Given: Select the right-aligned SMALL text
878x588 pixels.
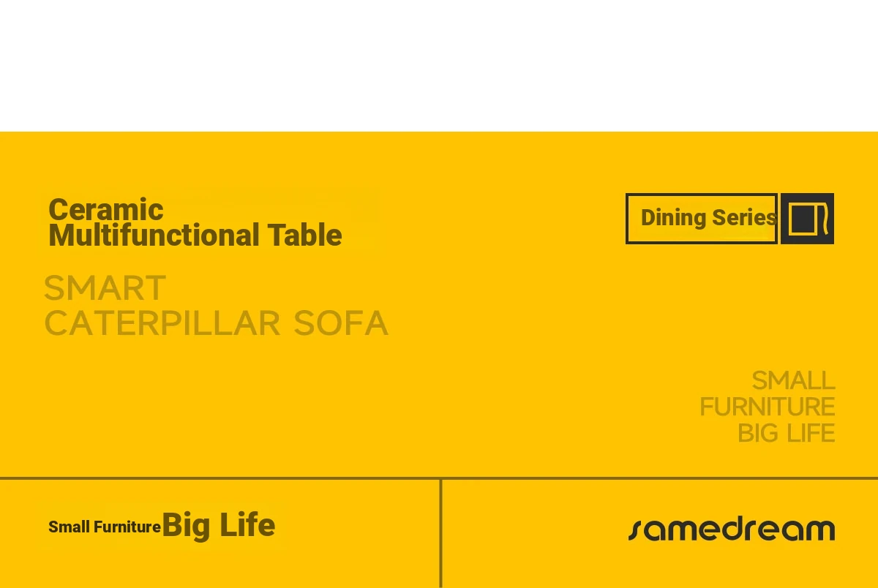Looking at the screenshot, I should 793,380.
